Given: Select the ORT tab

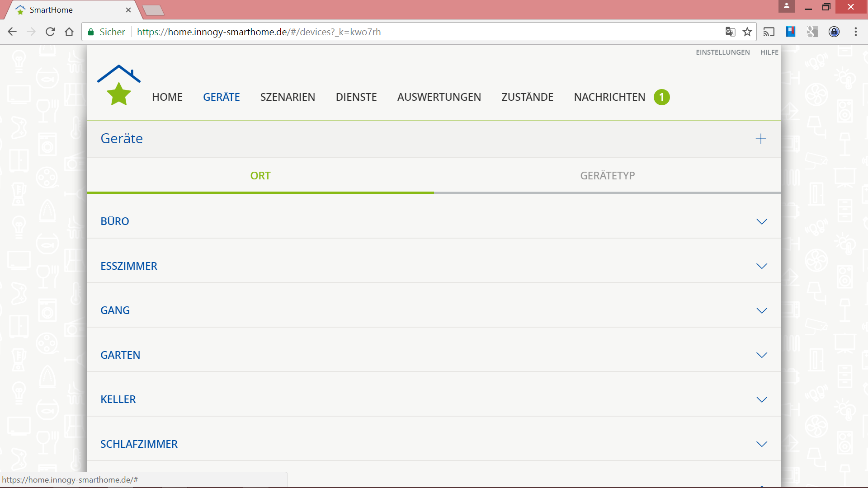Looking at the screenshot, I should 260,176.
